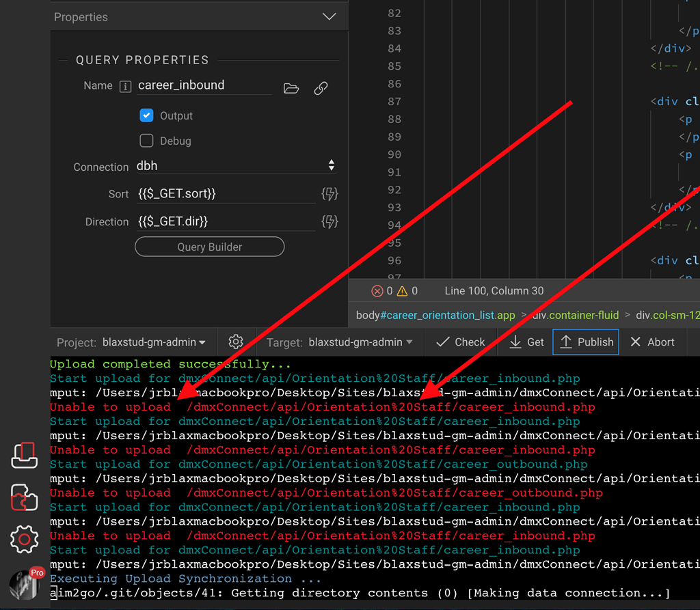Collapse the Properties panel chevron
The height and width of the screenshot is (610, 700).
click(329, 16)
